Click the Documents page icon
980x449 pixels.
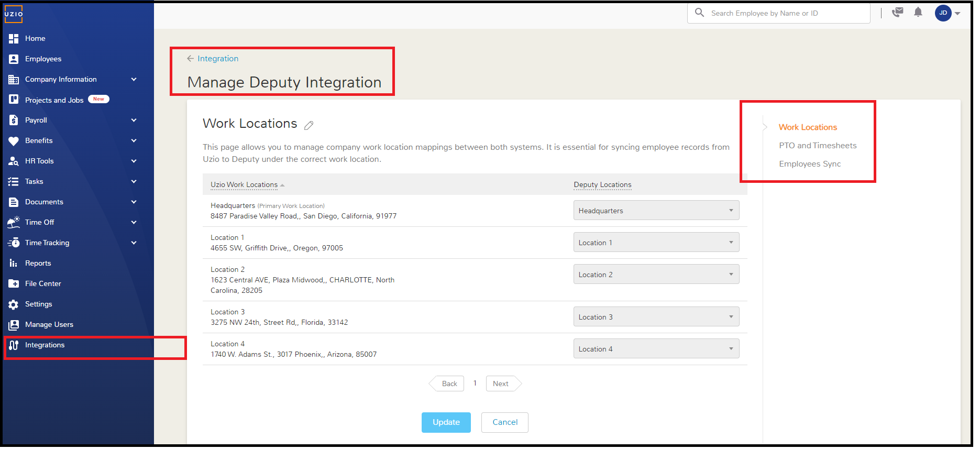[x=14, y=202]
